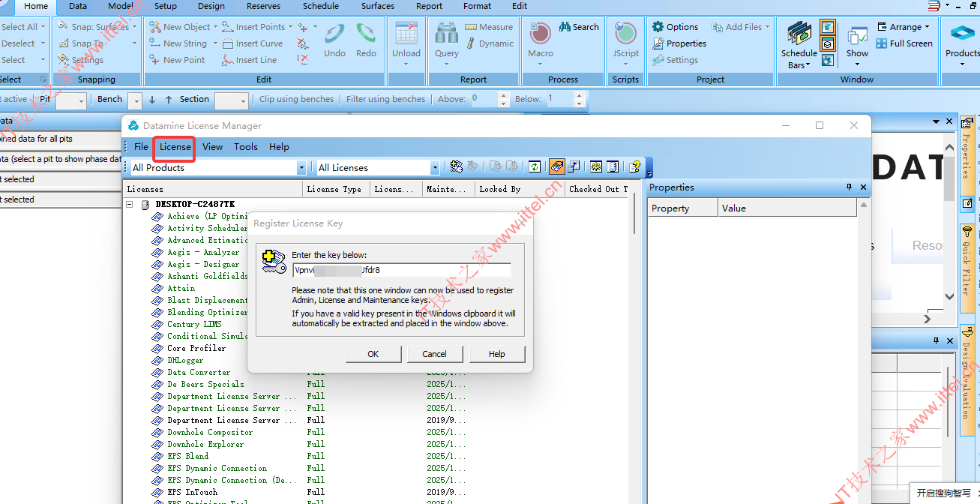Expand the Insert Points dropdown arrow
The height and width of the screenshot is (504, 980).
pyautogui.click(x=290, y=27)
